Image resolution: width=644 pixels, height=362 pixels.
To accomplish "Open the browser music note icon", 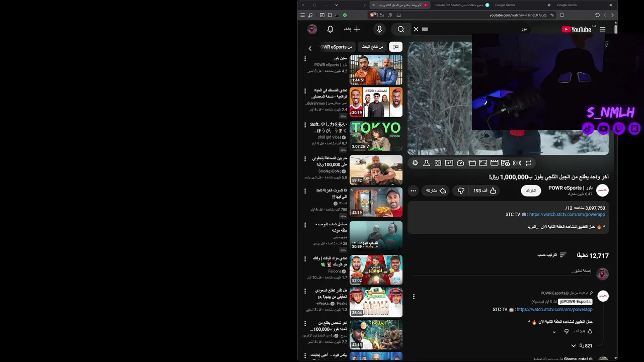I will click(310, 15).
